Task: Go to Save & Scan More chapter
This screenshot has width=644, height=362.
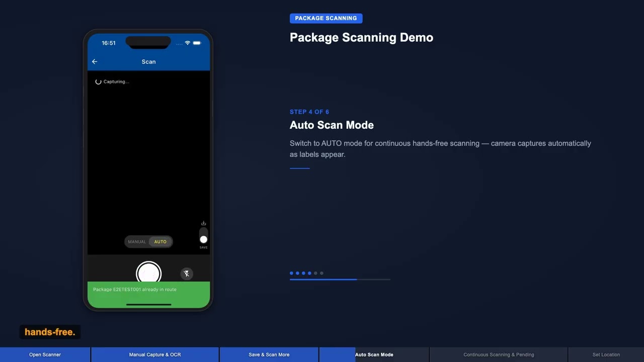Action: [269, 354]
